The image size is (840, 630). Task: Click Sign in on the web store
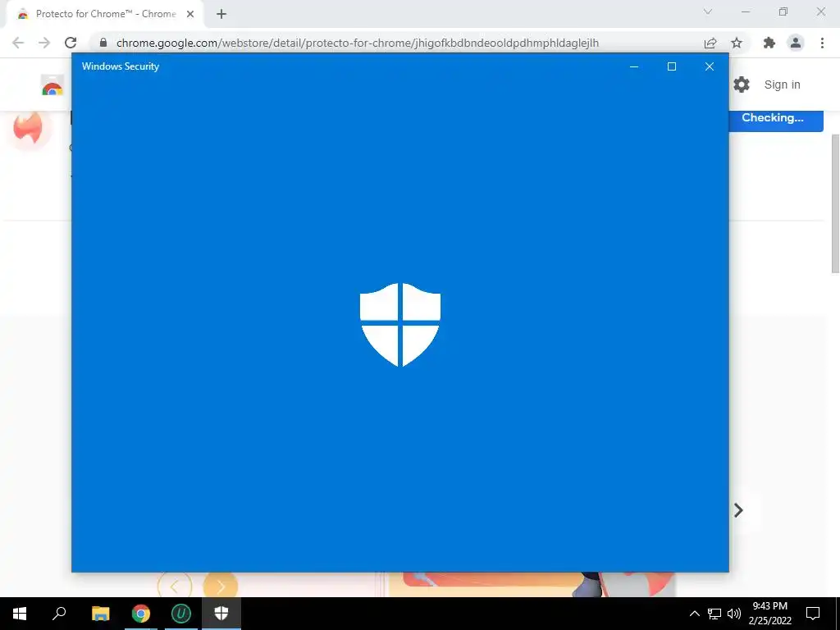(782, 84)
